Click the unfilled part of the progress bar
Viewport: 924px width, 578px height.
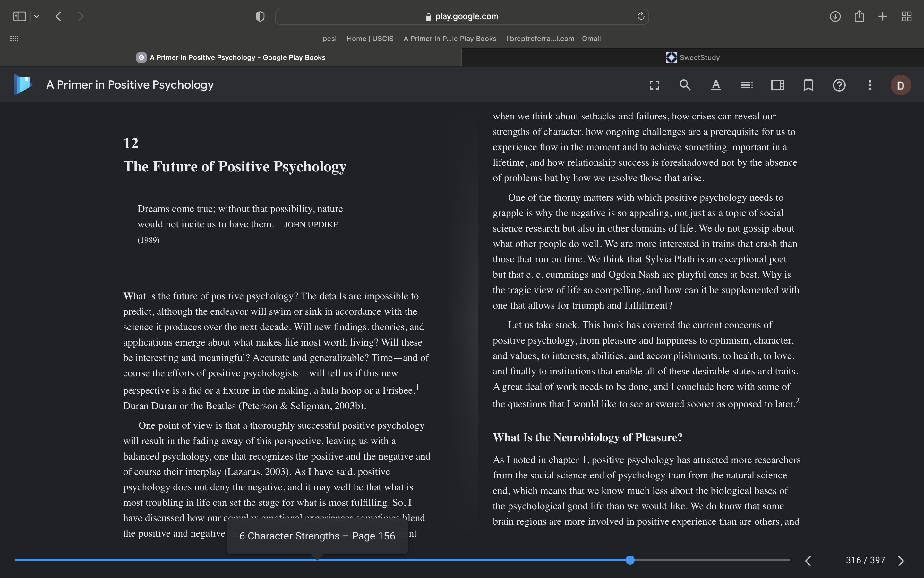coord(712,560)
